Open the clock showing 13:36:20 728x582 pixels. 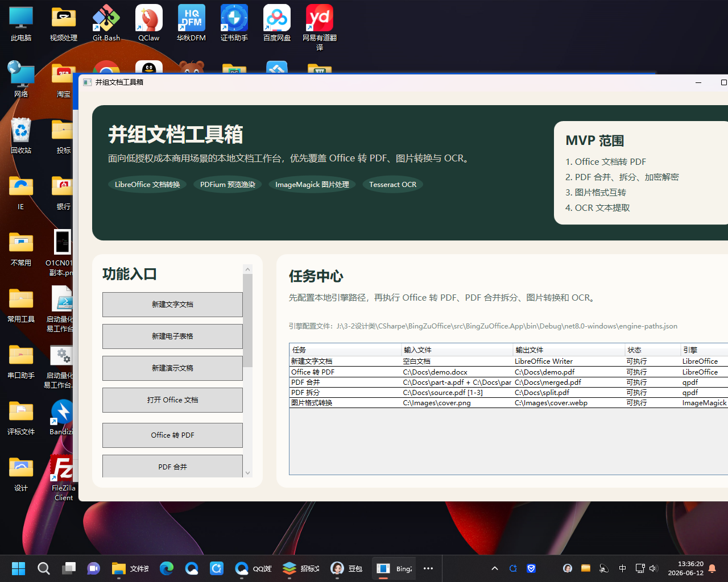(x=685, y=568)
